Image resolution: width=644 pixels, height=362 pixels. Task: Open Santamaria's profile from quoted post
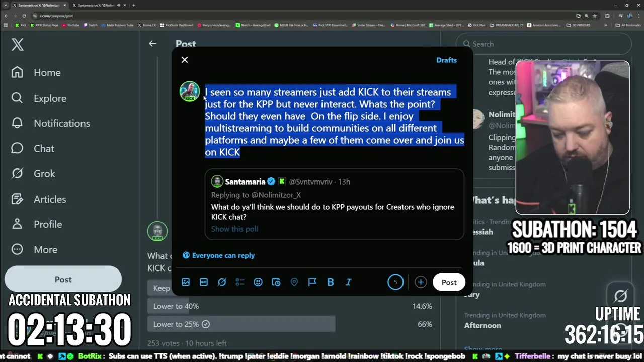click(x=245, y=182)
